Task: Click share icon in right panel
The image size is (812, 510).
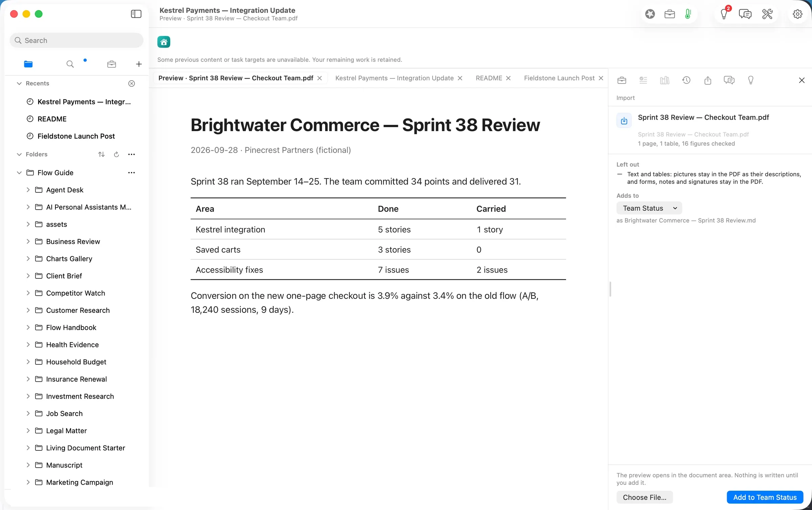Action: (708, 80)
